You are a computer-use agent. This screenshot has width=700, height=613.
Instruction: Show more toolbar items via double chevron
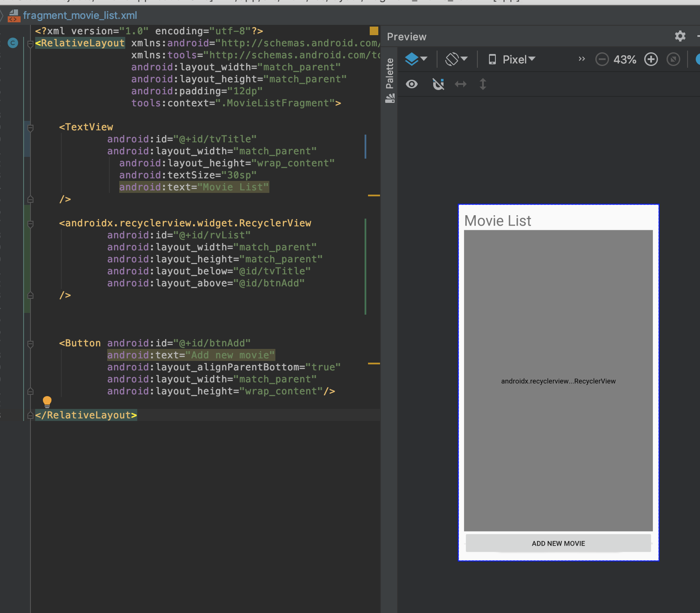[x=582, y=59]
